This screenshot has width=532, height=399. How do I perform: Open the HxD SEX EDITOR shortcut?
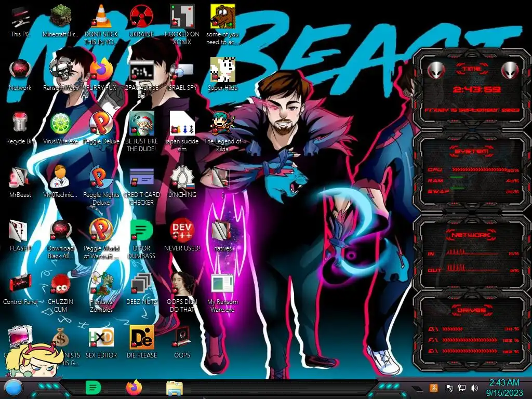[x=101, y=337]
